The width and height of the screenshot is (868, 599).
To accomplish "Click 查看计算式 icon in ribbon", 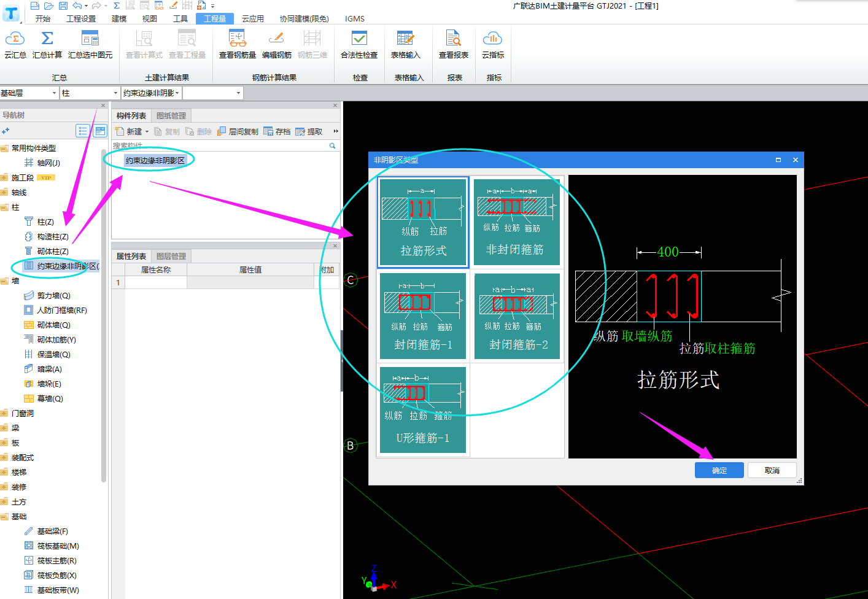I will 144,39.
